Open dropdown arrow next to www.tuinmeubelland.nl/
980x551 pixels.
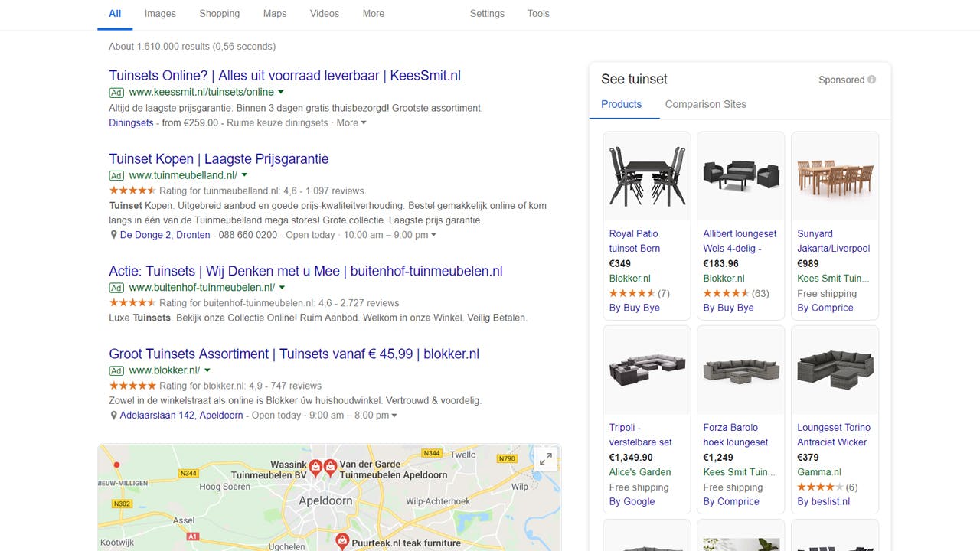pyautogui.click(x=244, y=176)
